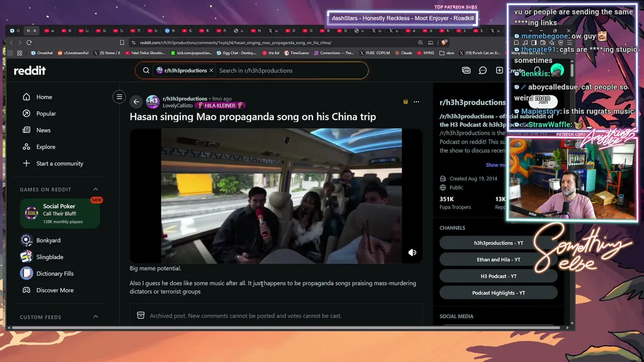
Task: Open the Claude bookmark
Action: coord(403,53)
